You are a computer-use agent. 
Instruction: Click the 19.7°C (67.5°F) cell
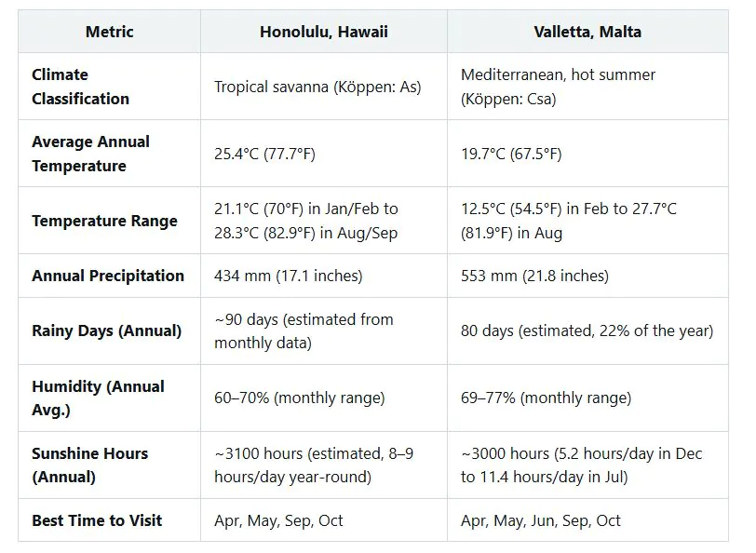511,154
